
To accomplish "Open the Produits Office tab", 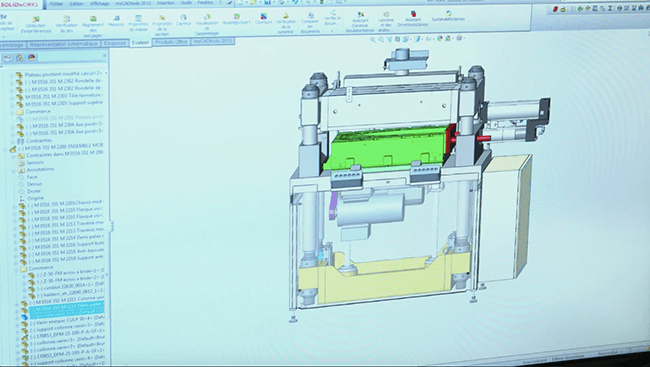I will tap(171, 42).
